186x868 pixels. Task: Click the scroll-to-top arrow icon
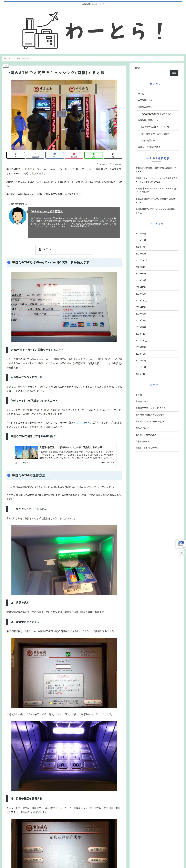point(182,553)
